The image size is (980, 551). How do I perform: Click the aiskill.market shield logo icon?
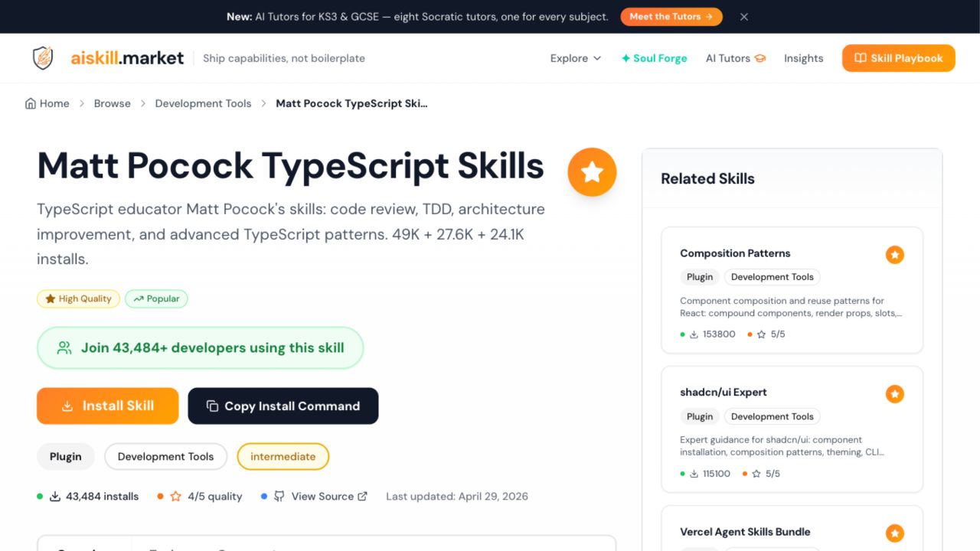(x=43, y=58)
